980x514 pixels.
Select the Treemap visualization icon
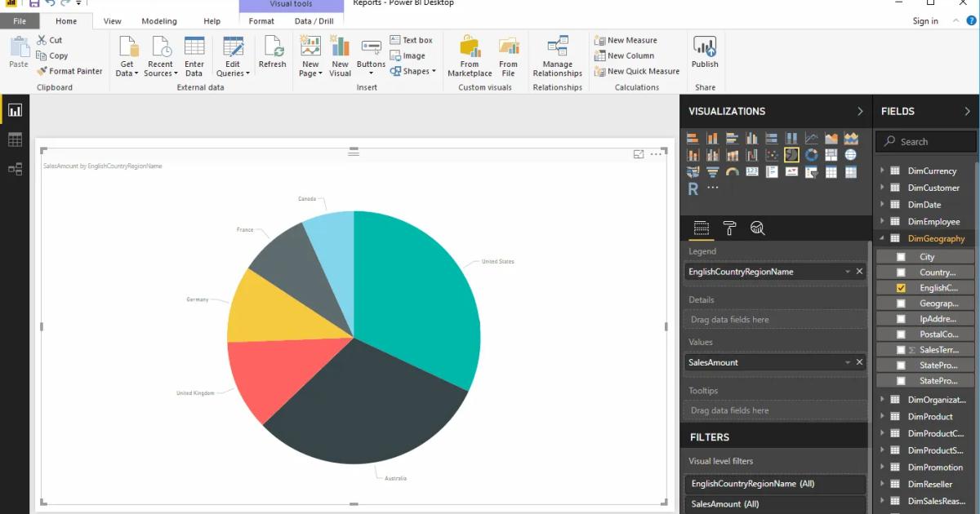point(830,154)
